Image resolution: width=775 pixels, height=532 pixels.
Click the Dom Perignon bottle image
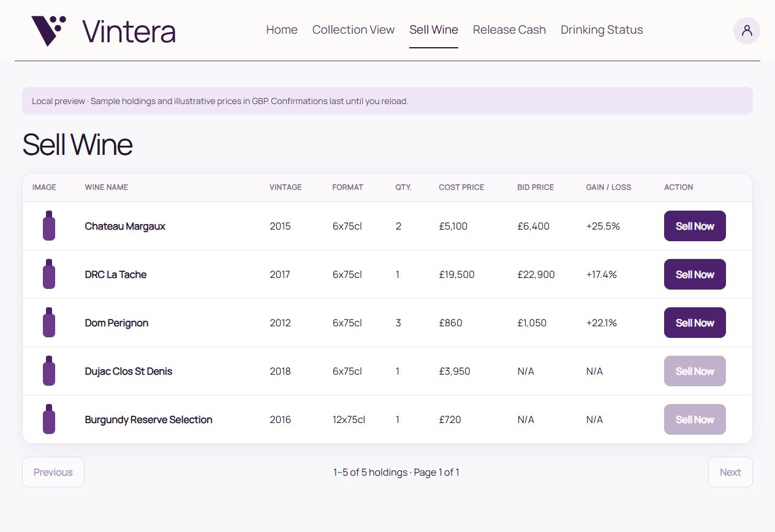(49, 323)
